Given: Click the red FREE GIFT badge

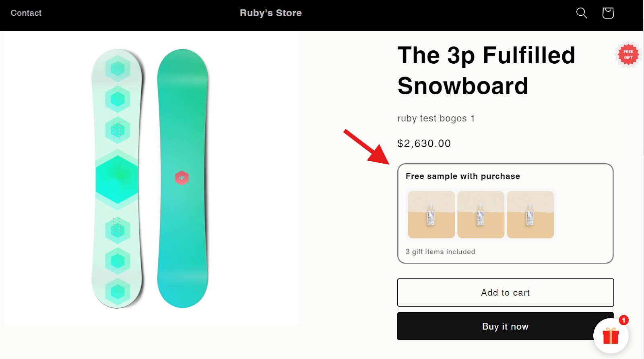Looking at the screenshot, I should tap(628, 54).
